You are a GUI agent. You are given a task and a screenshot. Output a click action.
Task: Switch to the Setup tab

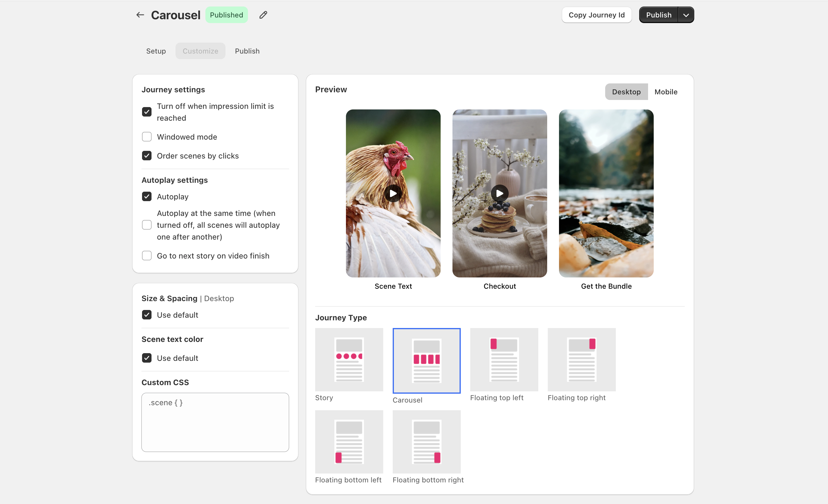pos(156,51)
